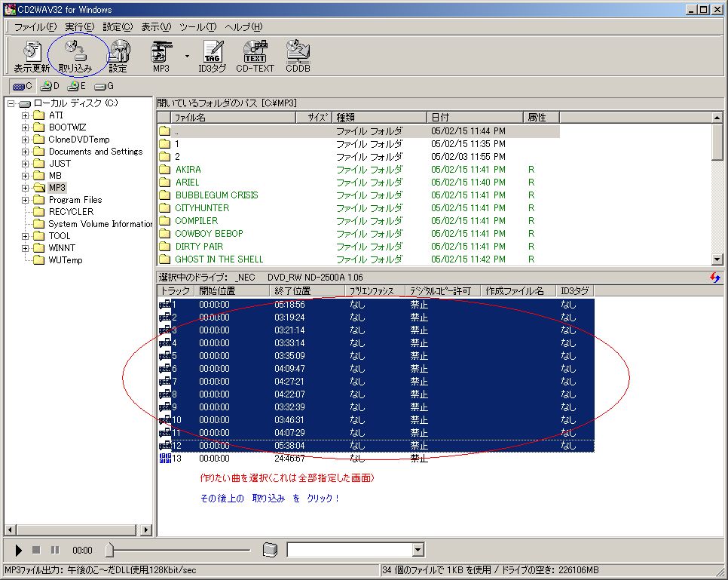Click the drive refresh icon beside drive info
728x580 pixels.
tap(714, 278)
